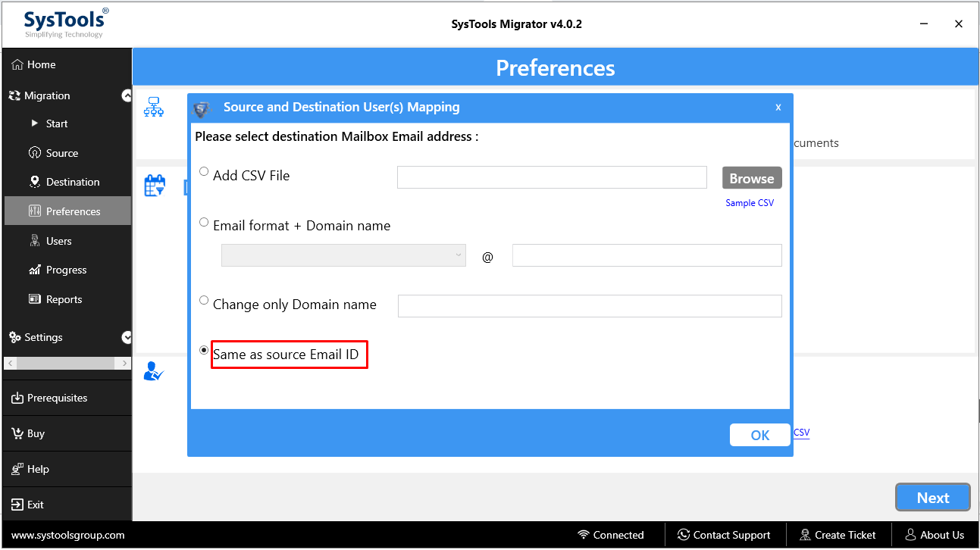Click the Reports icon in sidebar
This screenshot has height=550, width=980.
click(x=35, y=299)
